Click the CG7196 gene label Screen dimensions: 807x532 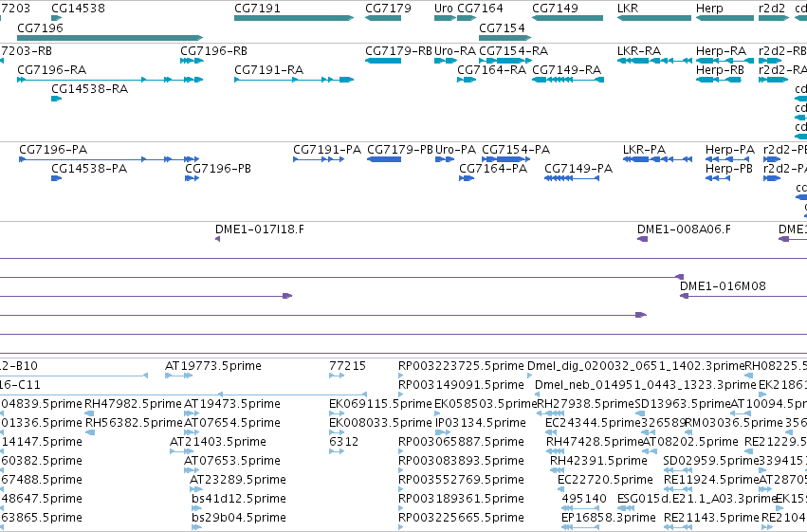[x=40, y=28]
